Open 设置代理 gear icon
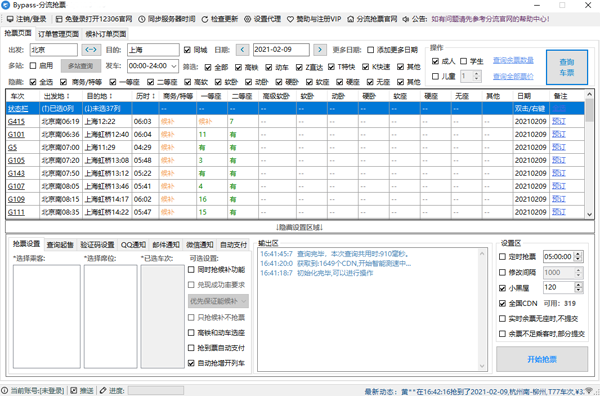Image resolution: width=600 pixels, height=396 pixels. click(x=248, y=19)
